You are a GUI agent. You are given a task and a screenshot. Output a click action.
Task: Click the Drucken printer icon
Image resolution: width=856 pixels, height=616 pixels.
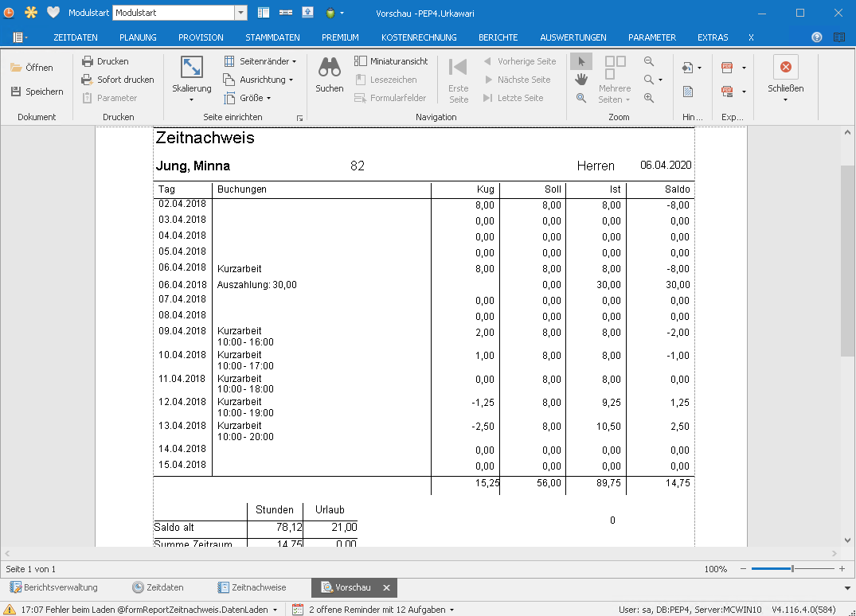(x=88, y=61)
